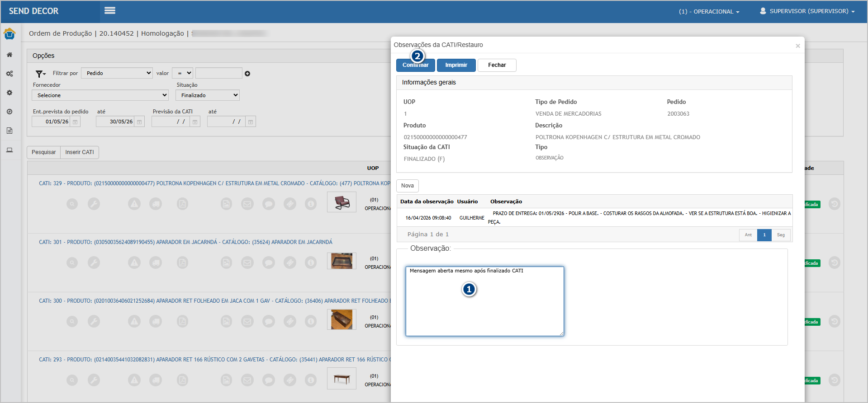
Task: Open the compass icon in sidebar
Action: pyautogui.click(x=9, y=112)
